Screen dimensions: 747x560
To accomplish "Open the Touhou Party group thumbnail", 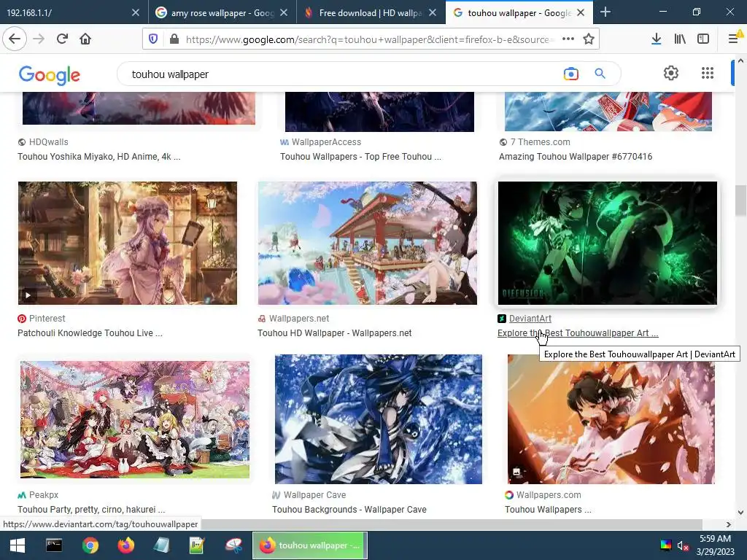I will (x=134, y=419).
